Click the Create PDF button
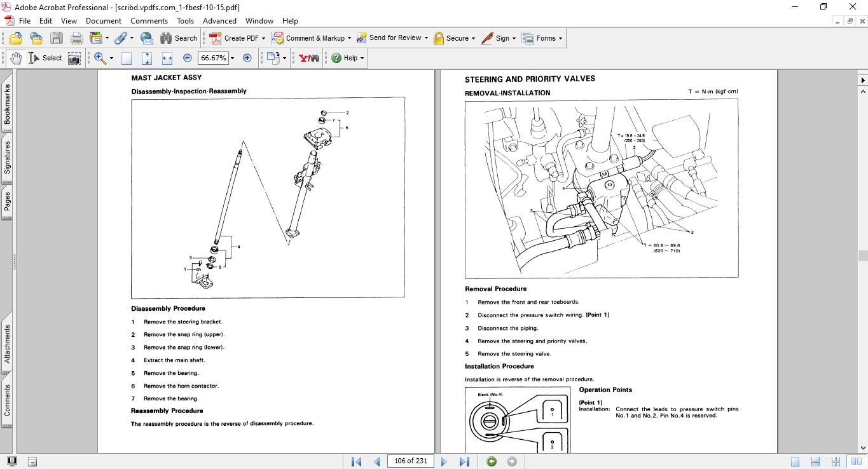The image size is (868, 469). (x=237, y=38)
